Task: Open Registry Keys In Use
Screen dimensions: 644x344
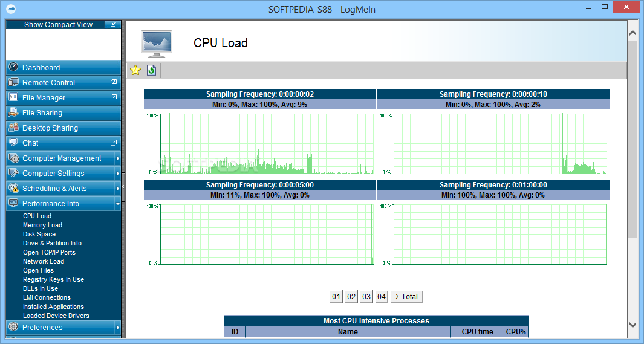Action: click(x=53, y=279)
